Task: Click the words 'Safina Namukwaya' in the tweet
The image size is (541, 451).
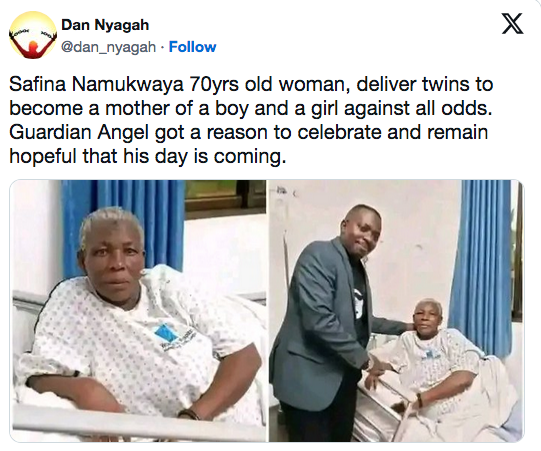Action: tap(97, 84)
